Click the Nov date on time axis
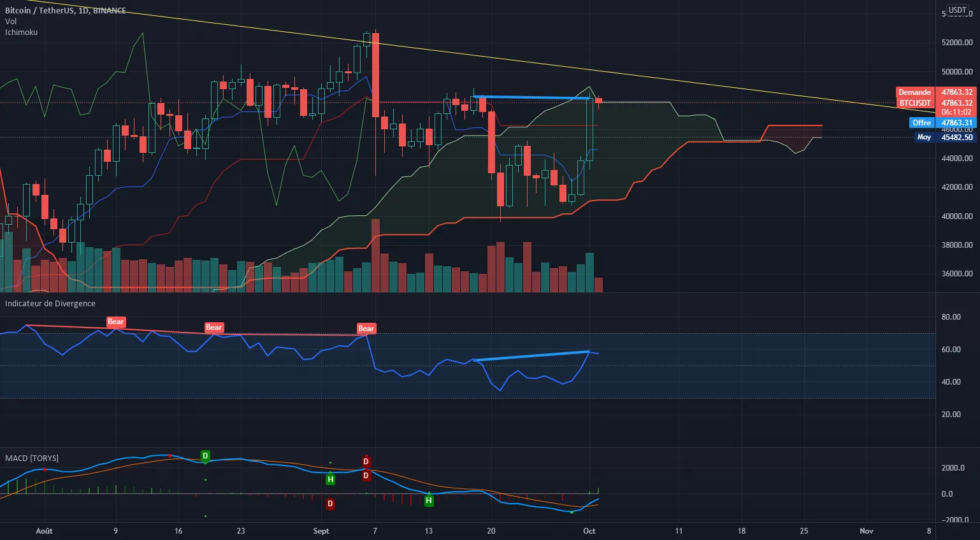980x540 pixels. point(866,531)
